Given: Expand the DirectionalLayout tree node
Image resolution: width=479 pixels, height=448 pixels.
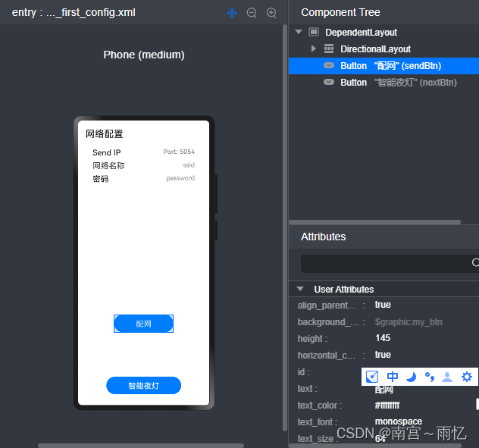Looking at the screenshot, I should tap(313, 49).
